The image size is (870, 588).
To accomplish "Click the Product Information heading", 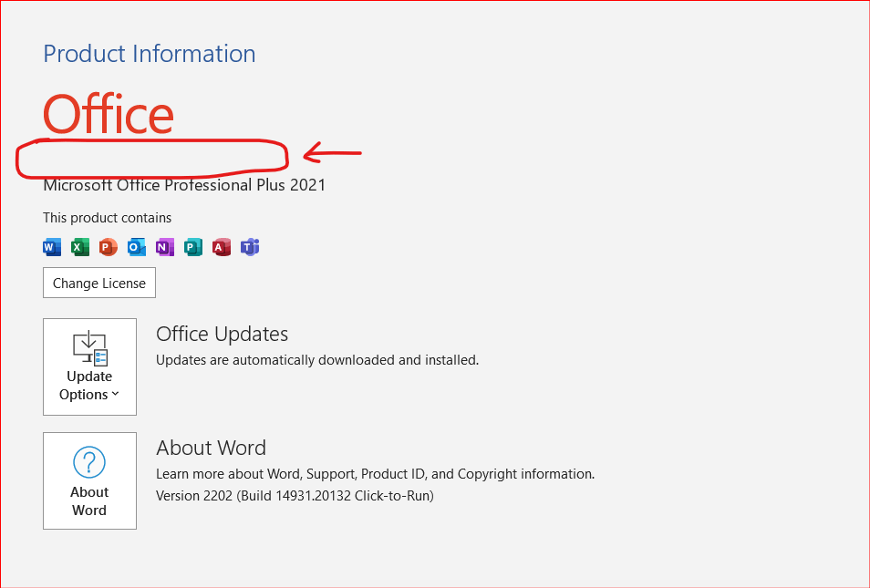I will [150, 54].
